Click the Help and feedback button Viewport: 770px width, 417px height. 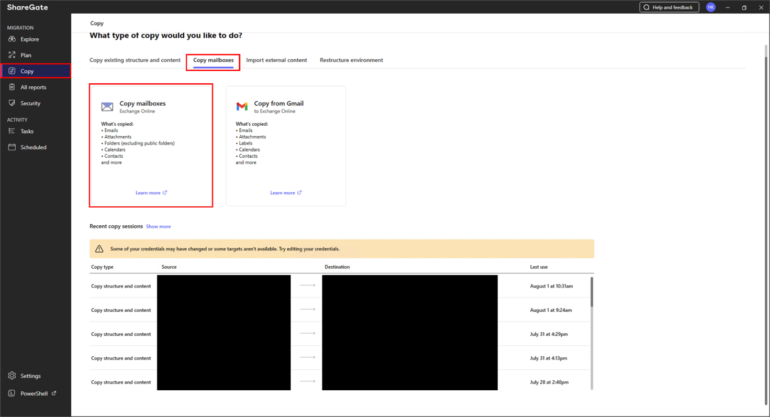tap(669, 7)
